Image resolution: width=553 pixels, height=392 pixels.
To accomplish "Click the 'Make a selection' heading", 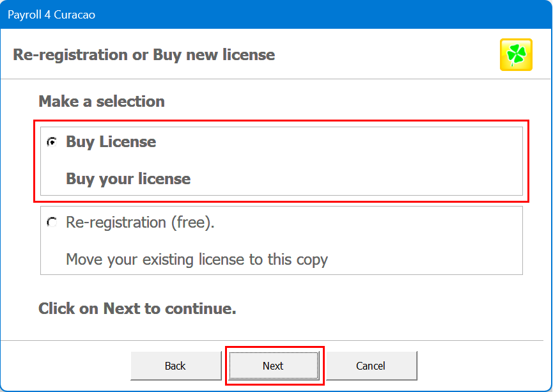I will tap(102, 102).
